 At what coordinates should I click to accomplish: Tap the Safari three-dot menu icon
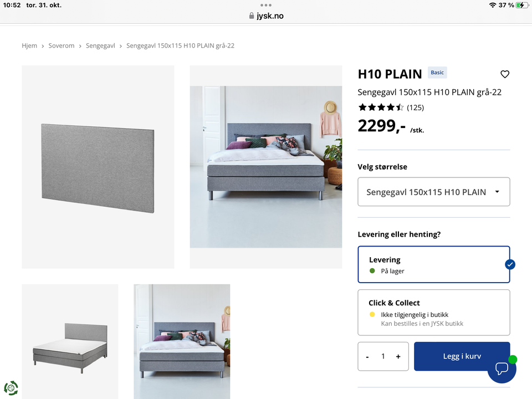click(265, 5)
